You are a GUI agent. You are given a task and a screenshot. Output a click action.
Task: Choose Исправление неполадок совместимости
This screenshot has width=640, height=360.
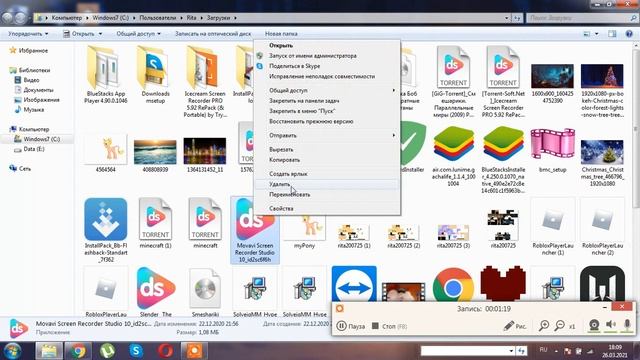tap(322, 76)
